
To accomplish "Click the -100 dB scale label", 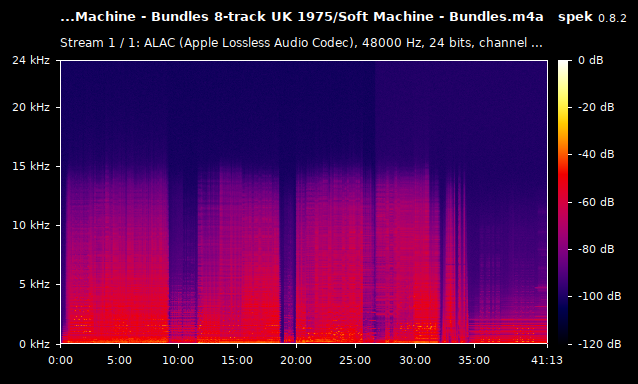I will click(600, 296).
